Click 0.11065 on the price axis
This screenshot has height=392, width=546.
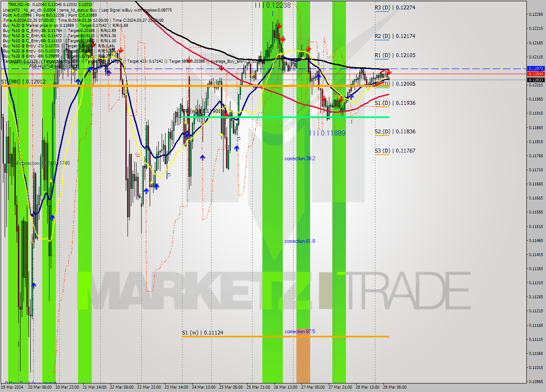click(535, 354)
